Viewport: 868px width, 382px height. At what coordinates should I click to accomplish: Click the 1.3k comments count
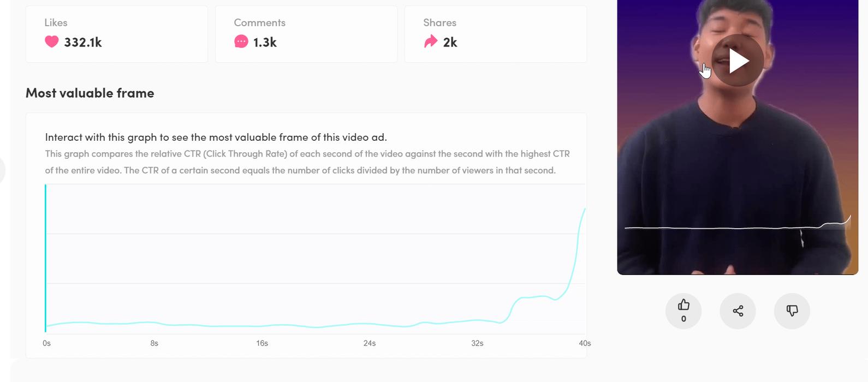click(265, 43)
